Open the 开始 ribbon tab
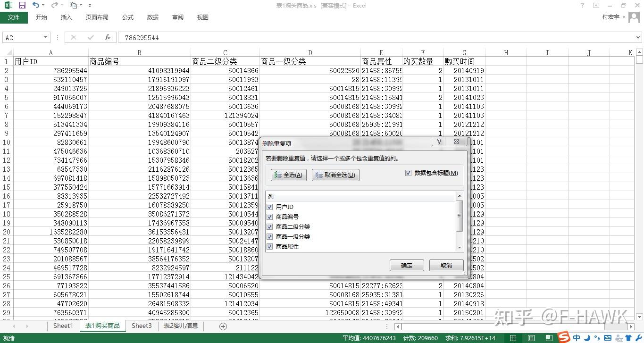644x343 pixels. coord(42,17)
